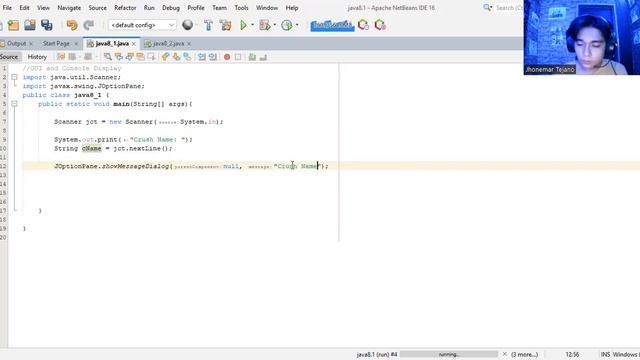Toggle the Rectangular Selection icon
Screen dimensions: 640x360
click(151, 57)
